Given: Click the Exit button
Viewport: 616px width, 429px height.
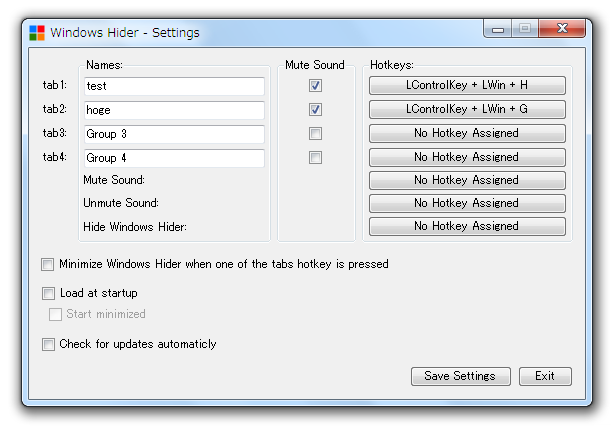Looking at the screenshot, I should point(545,376).
